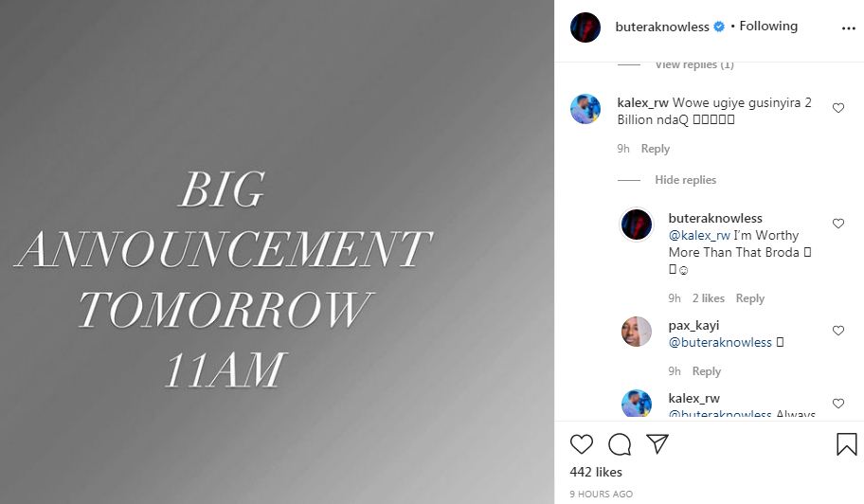This screenshot has height=504, width=864.
Task: Reply to pax_kayi's comment
Action: point(707,371)
